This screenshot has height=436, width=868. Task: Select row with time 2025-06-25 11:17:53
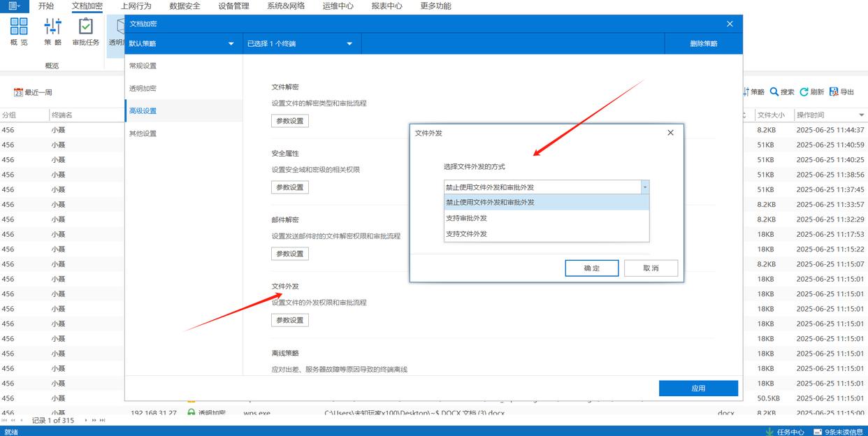434,234
